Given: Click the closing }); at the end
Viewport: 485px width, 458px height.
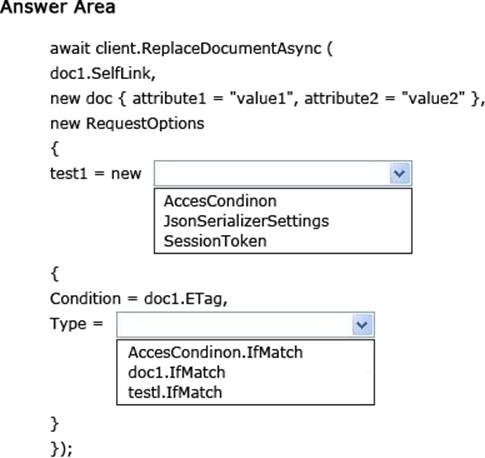Looking at the screenshot, I should tap(61, 449).
